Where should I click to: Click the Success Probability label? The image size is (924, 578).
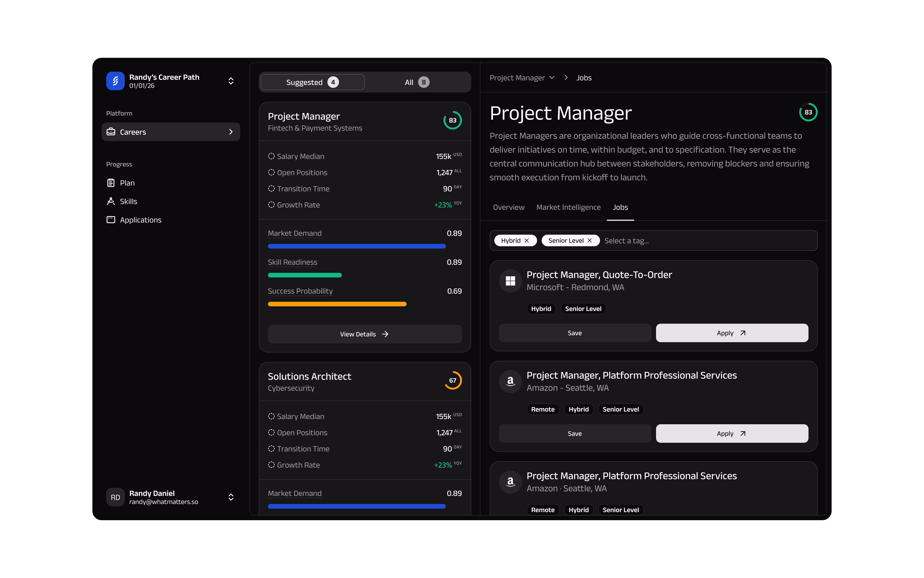pos(300,291)
